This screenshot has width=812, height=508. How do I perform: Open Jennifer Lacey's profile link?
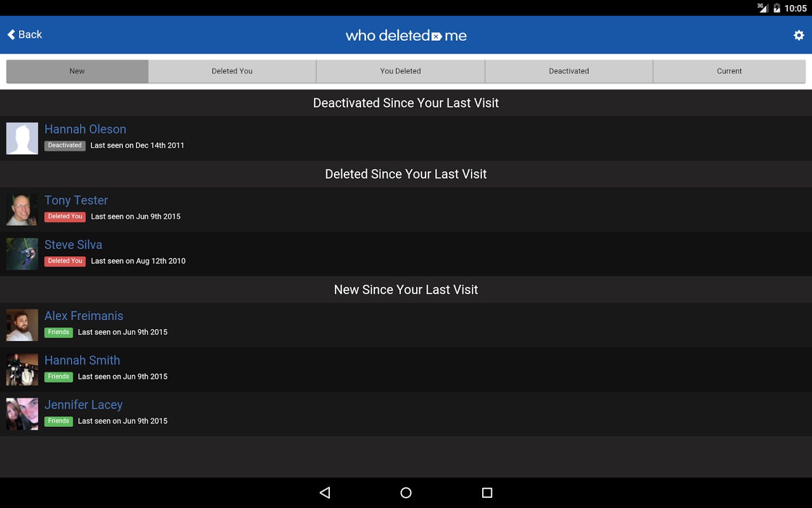[x=83, y=405]
